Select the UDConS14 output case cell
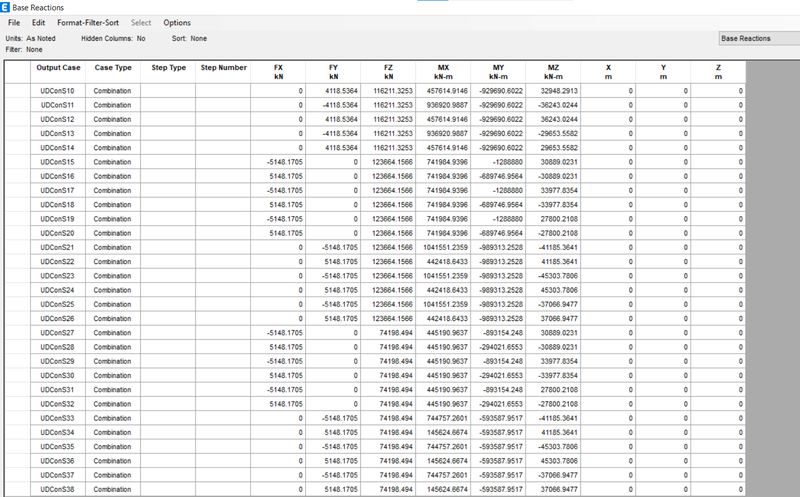The width and height of the screenshot is (800, 497). (58, 148)
